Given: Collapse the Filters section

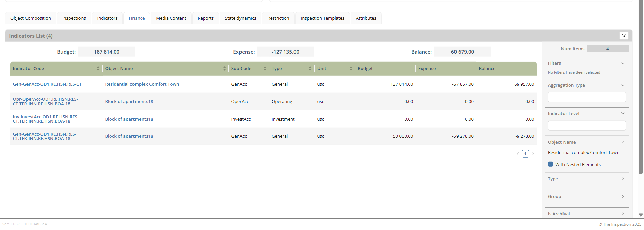Looking at the screenshot, I should point(623,63).
